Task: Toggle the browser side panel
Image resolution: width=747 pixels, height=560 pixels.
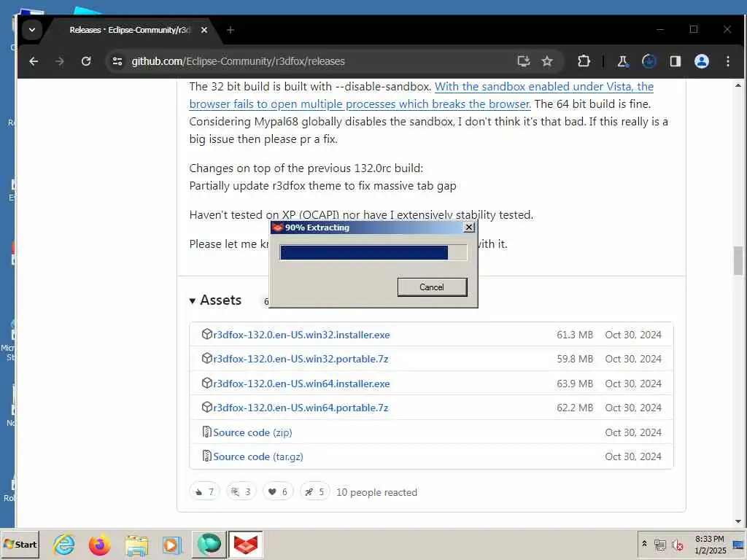Action: (x=675, y=61)
